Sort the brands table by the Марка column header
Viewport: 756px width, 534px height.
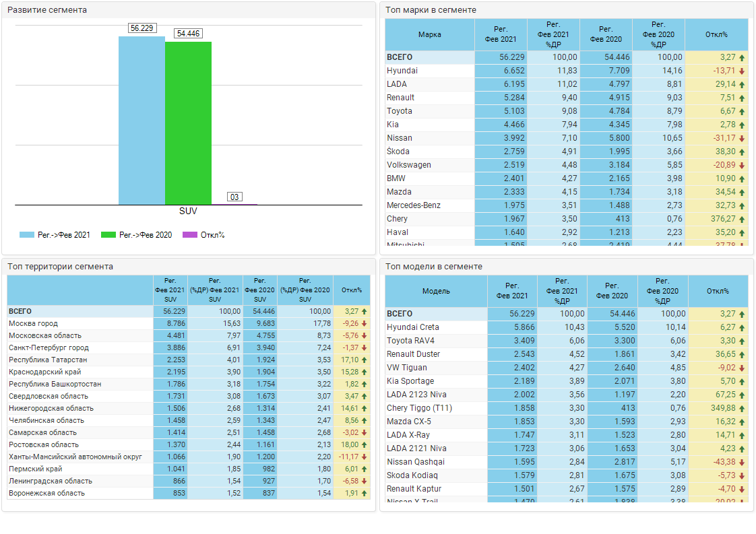[429, 34]
